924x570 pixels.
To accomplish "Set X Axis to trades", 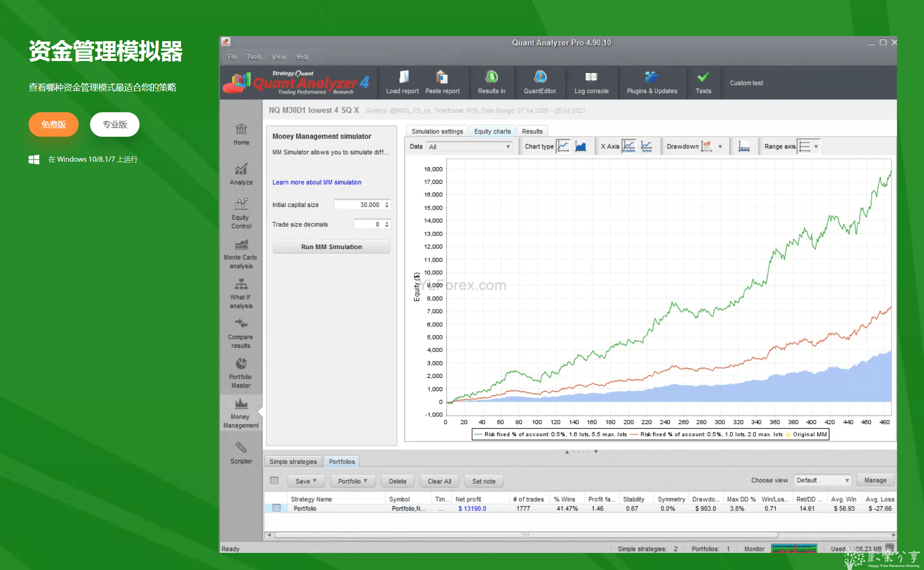I will [x=629, y=146].
